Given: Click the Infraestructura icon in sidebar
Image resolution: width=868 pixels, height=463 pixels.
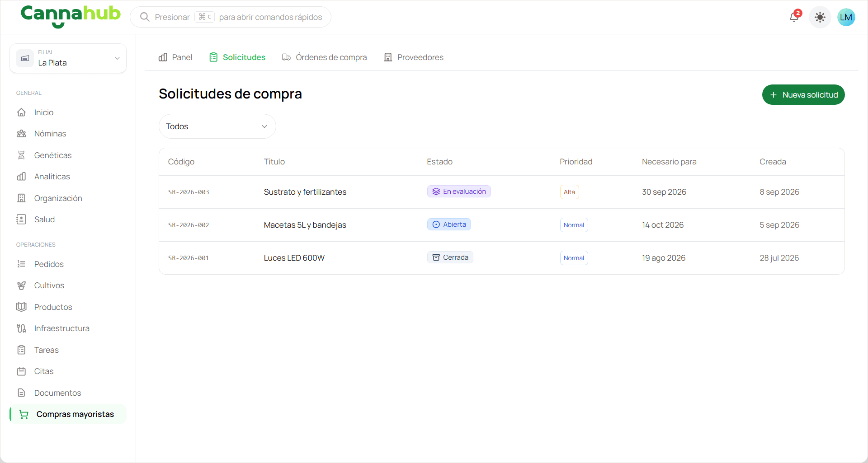Looking at the screenshot, I should 21,328.
